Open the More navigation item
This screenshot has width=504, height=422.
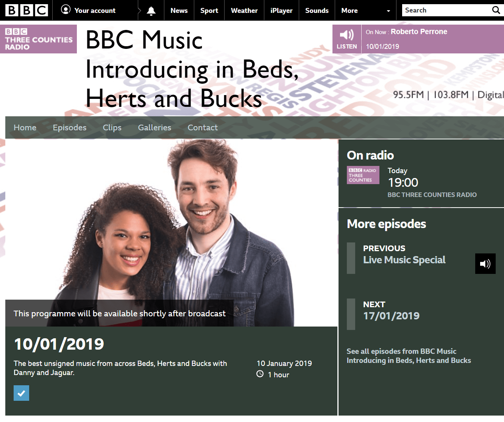(349, 11)
